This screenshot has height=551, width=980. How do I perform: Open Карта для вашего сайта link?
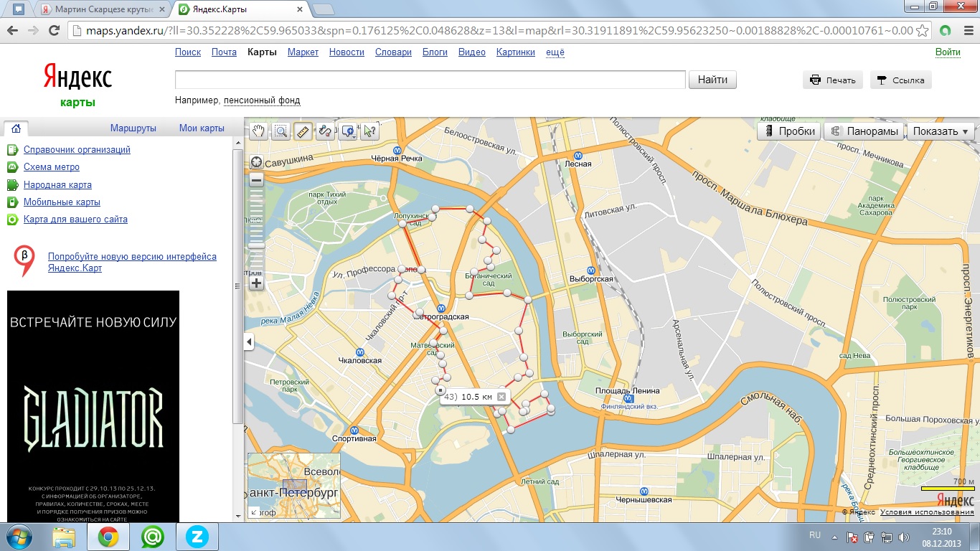coord(75,220)
